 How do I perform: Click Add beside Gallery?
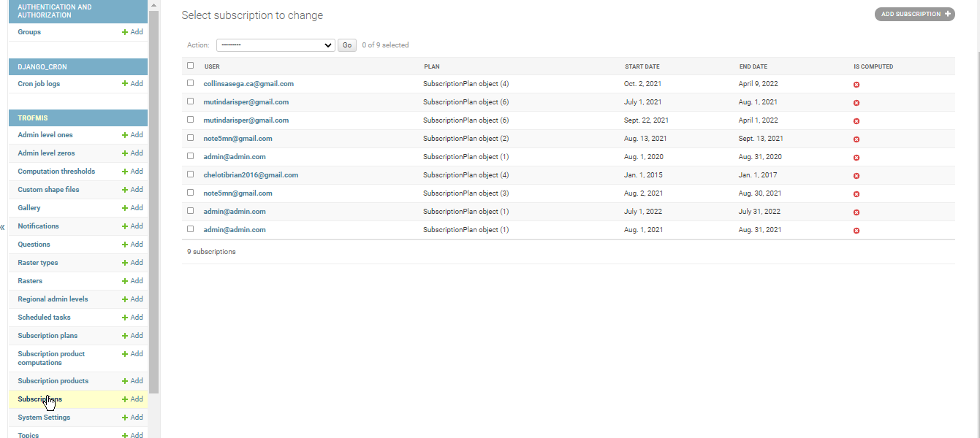click(132, 208)
